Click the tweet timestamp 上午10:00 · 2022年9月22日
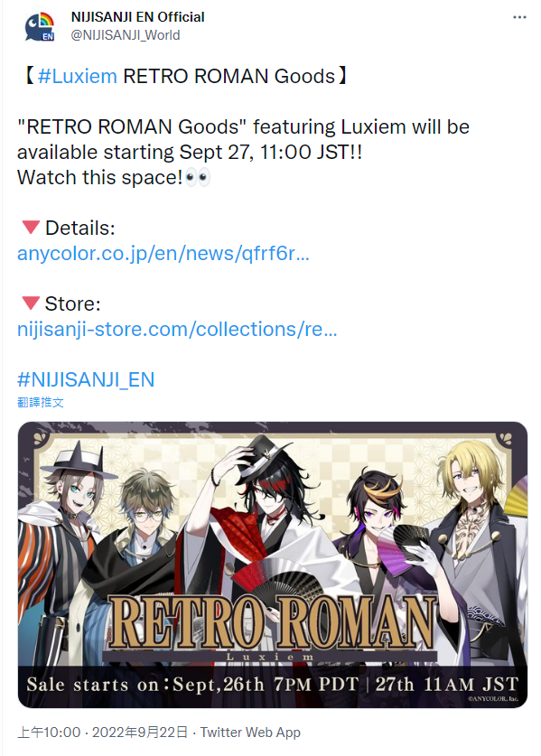Image resolution: width=541 pixels, height=756 pixels. [x=102, y=733]
